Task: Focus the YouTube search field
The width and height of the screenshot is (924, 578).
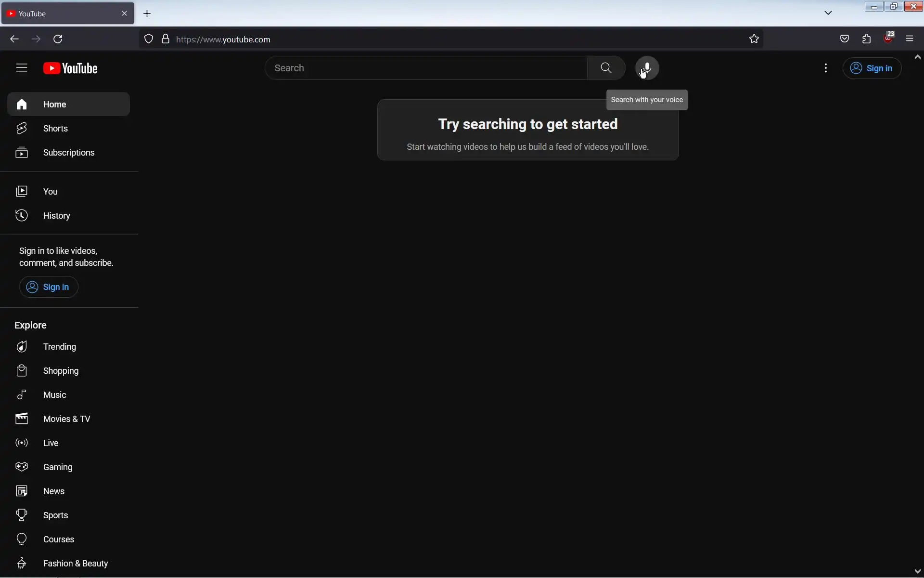Action: (x=426, y=68)
